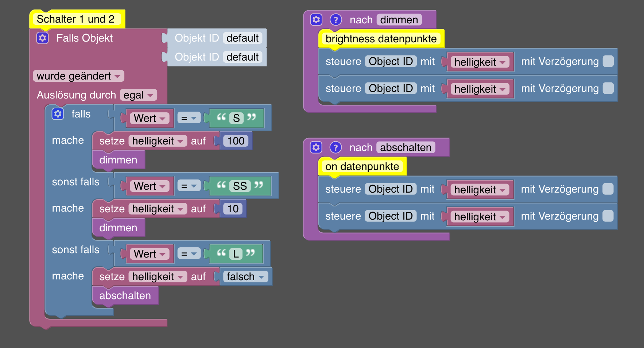The image size is (644, 348).
Task: Open helligkeit dropdown in first steuere under on datenpunkte
Action: point(480,190)
